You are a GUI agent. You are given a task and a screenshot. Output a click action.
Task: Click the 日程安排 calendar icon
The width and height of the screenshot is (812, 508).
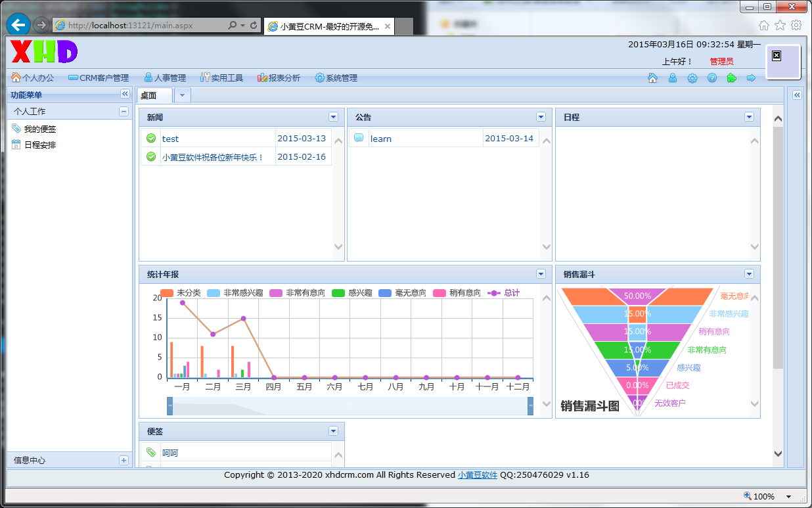tap(16, 145)
